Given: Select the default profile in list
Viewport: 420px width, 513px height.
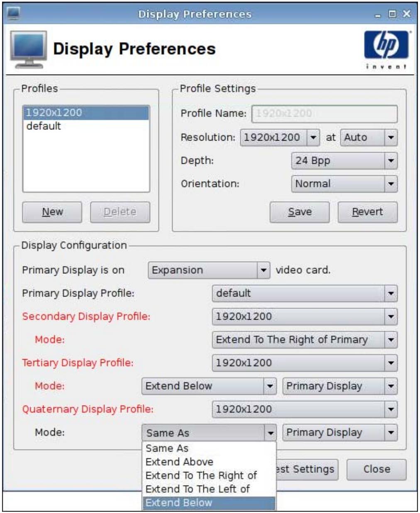Looking at the screenshot, I should (86, 126).
